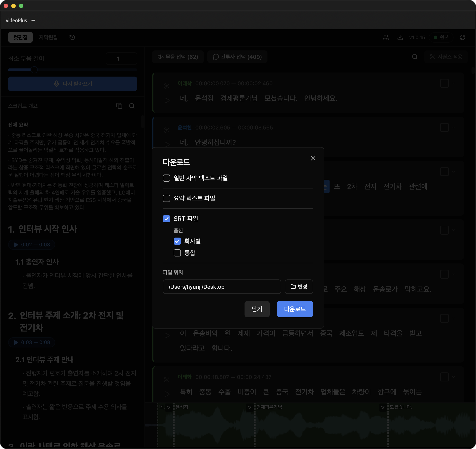Screen dimensions: 476x449
Task: Click 시퀀스 적용 button
Action: [x=446, y=57]
